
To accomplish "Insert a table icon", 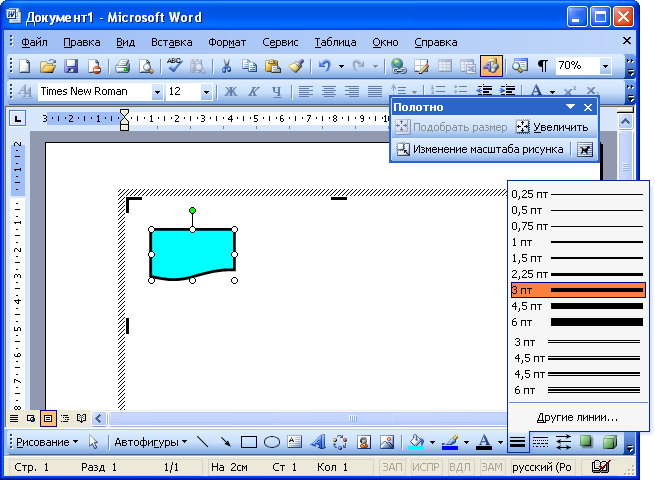I will [445, 66].
